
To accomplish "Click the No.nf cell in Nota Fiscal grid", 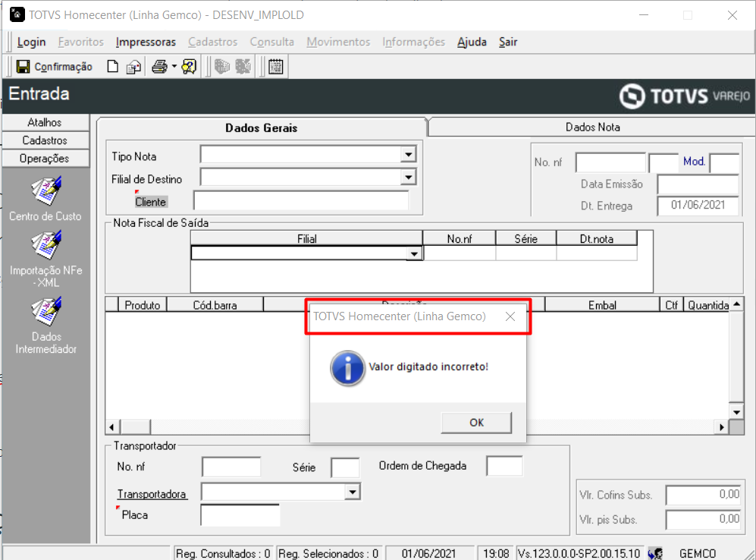I will click(460, 253).
